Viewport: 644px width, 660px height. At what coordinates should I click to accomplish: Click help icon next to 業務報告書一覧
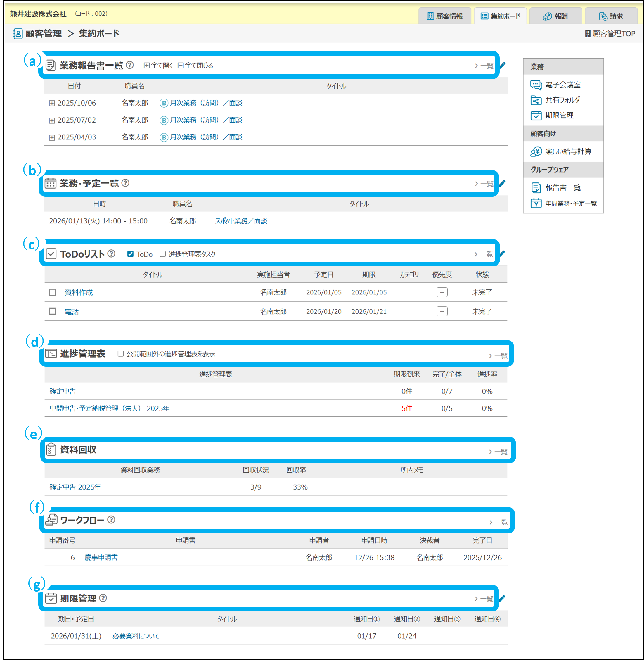click(129, 65)
